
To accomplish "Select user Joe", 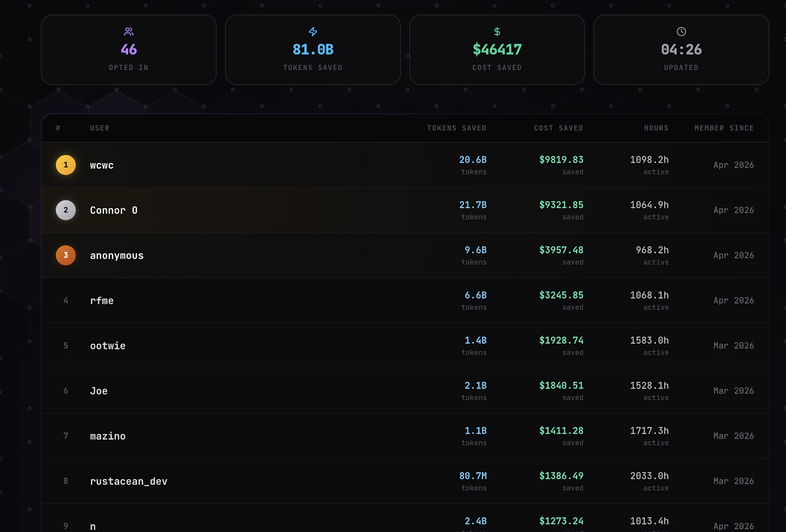I will click(x=99, y=391).
